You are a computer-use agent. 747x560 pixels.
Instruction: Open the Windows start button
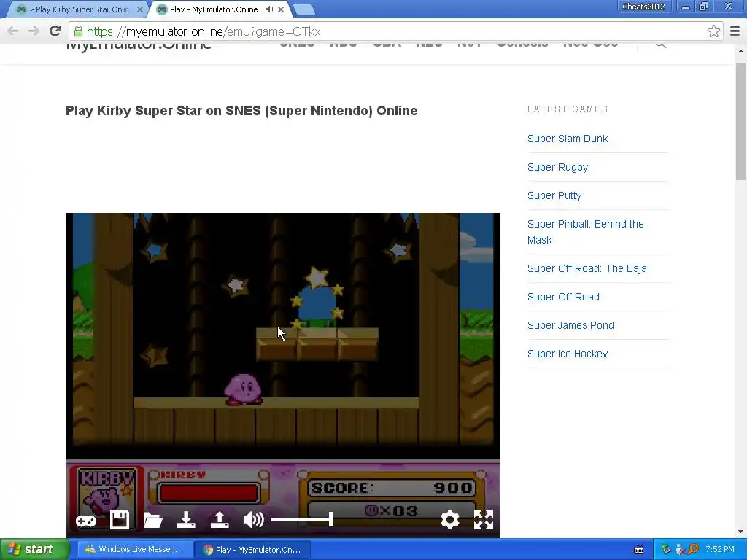pyautogui.click(x=34, y=550)
